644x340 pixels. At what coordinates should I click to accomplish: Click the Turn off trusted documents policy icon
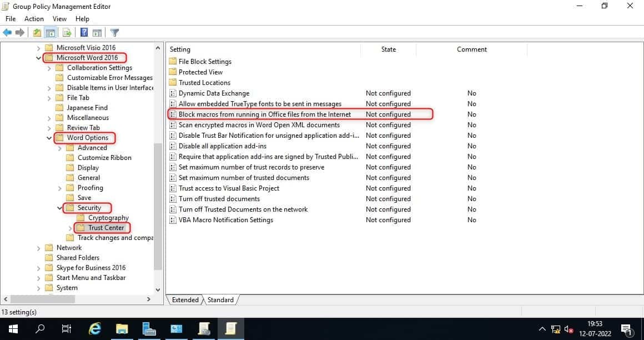pos(173,198)
